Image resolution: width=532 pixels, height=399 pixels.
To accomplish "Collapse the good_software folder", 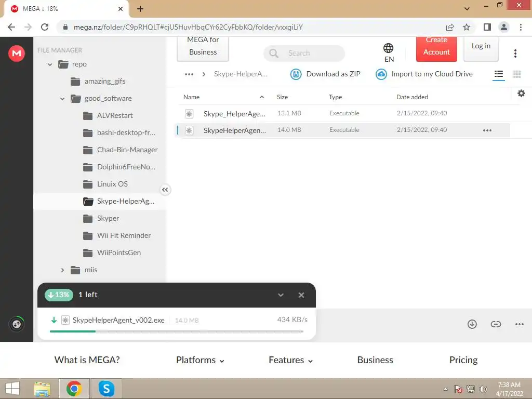I will 62,99.
